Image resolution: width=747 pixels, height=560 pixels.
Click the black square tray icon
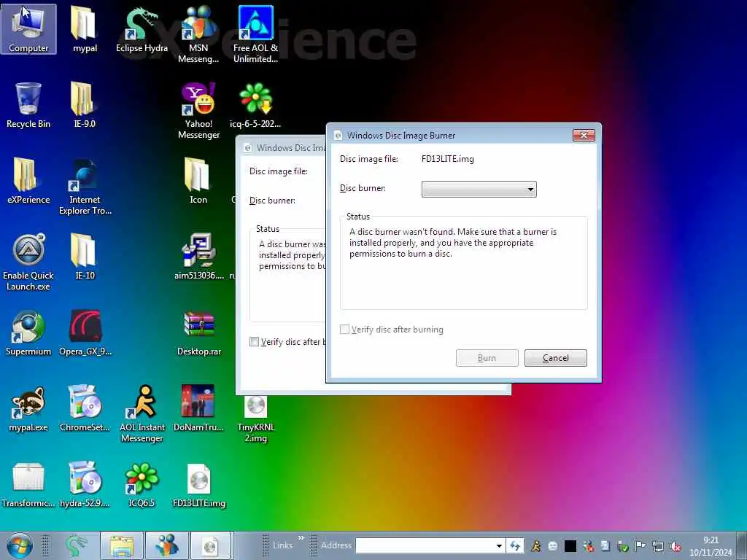(570, 546)
